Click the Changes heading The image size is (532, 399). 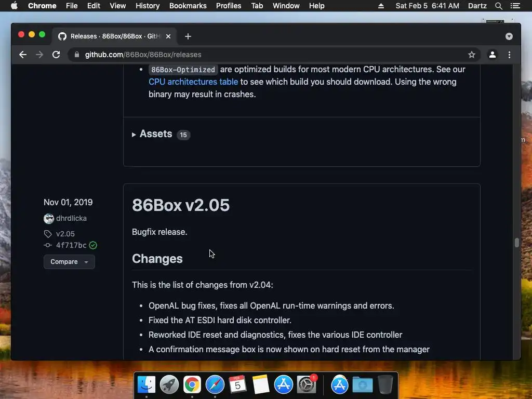tap(157, 259)
